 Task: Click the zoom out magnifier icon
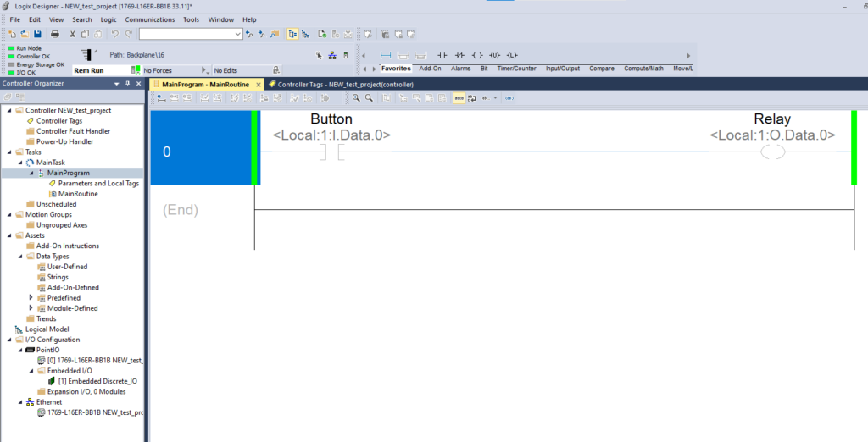(x=368, y=98)
